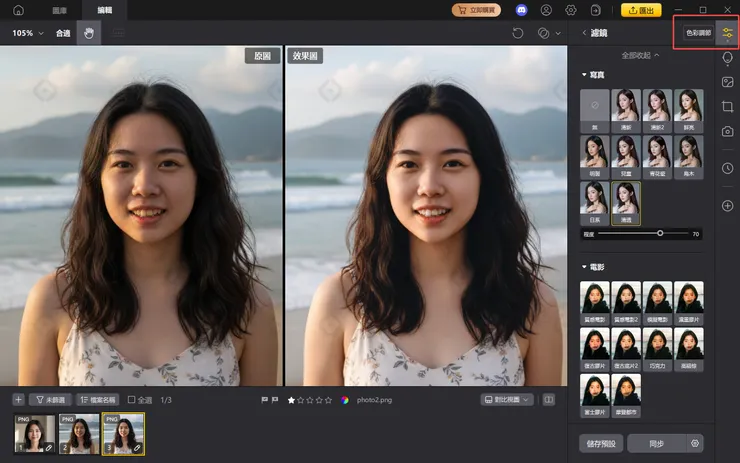Screen dimensions: 740x463
Task: Click the Discord icon in title bar
Action: coord(521,10)
